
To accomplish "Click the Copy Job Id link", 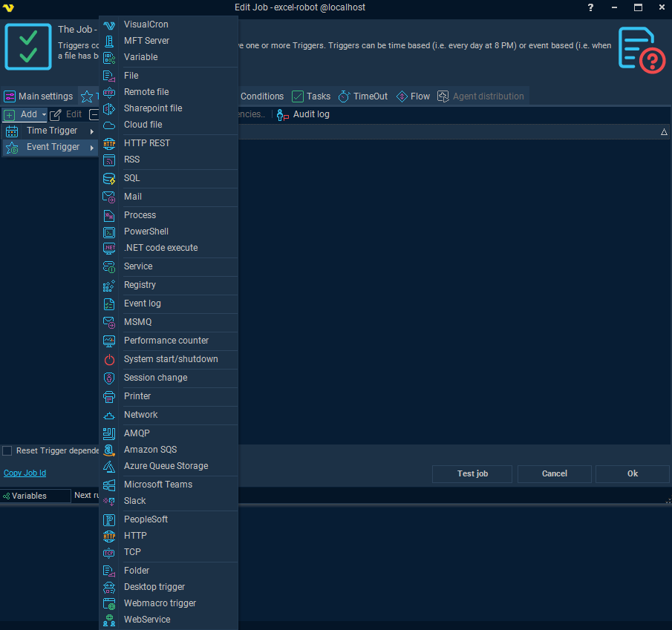I will (25, 473).
